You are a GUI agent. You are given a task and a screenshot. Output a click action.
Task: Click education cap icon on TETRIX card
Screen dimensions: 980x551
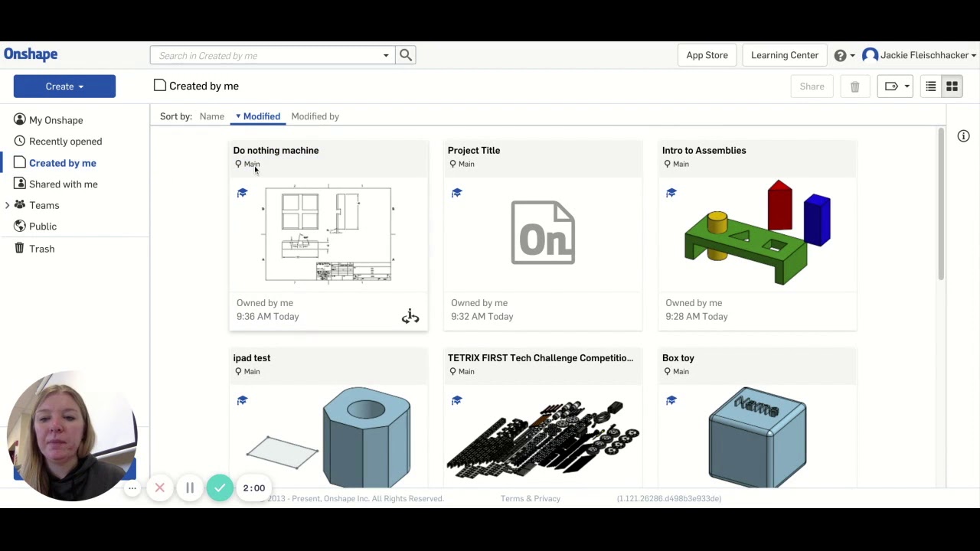point(456,400)
